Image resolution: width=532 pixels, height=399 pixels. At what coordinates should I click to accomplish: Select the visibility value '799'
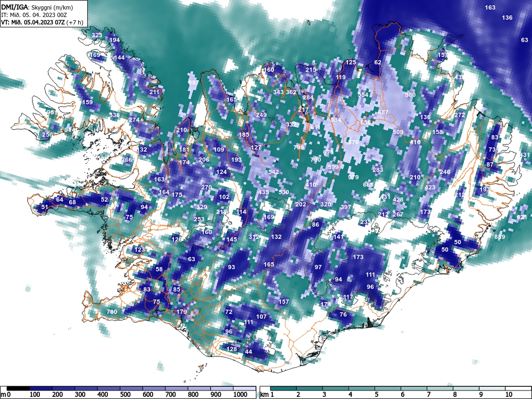(x=298, y=147)
